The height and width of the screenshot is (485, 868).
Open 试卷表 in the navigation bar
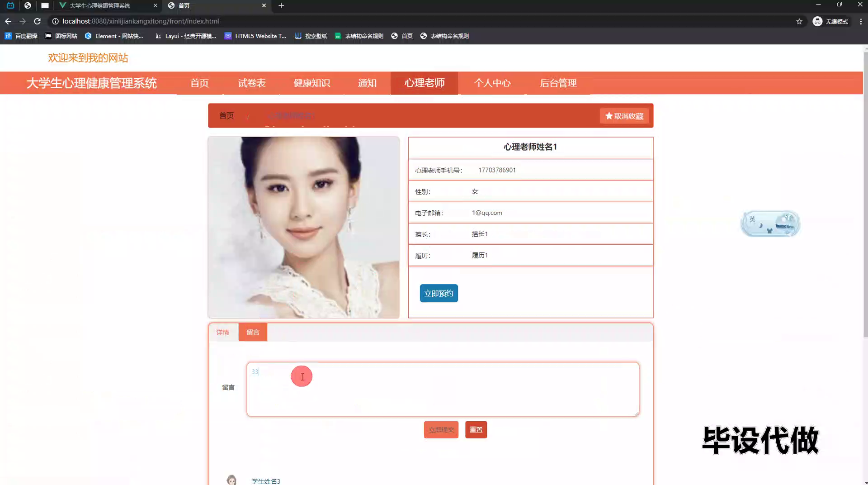252,83
